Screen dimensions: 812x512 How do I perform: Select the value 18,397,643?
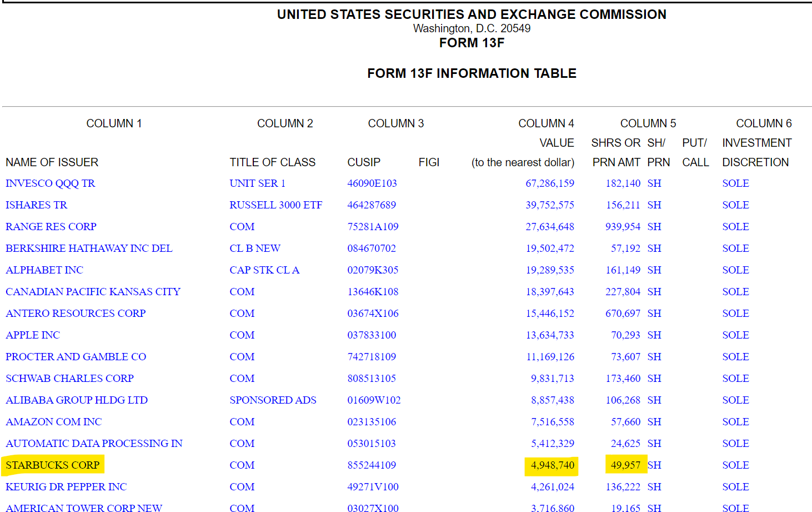click(x=550, y=292)
